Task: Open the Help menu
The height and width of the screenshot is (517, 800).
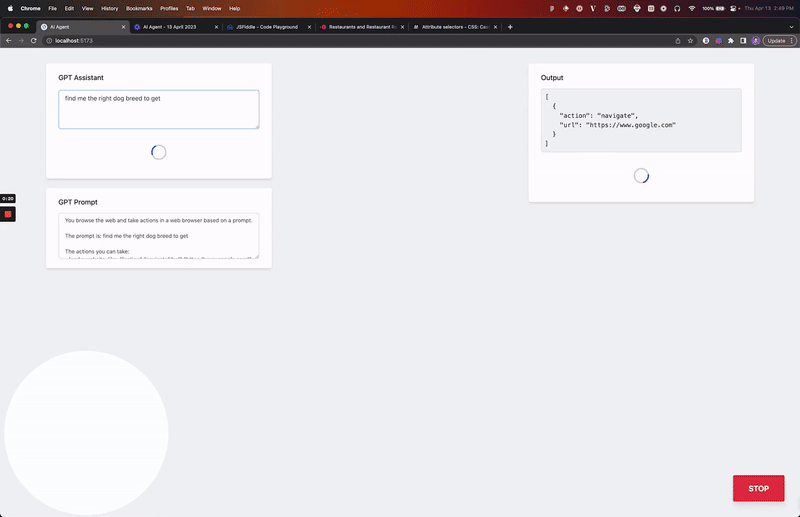Action: (234, 9)
